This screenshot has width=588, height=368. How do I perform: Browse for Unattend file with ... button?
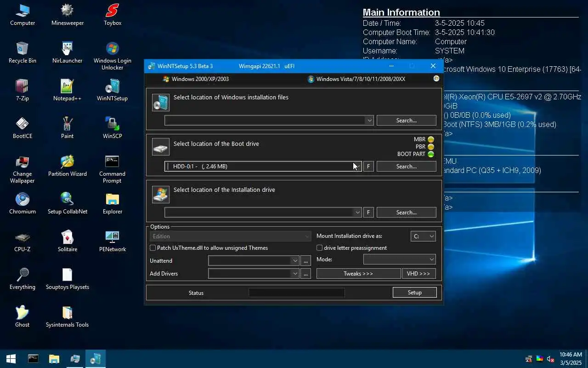coord(306,261)
